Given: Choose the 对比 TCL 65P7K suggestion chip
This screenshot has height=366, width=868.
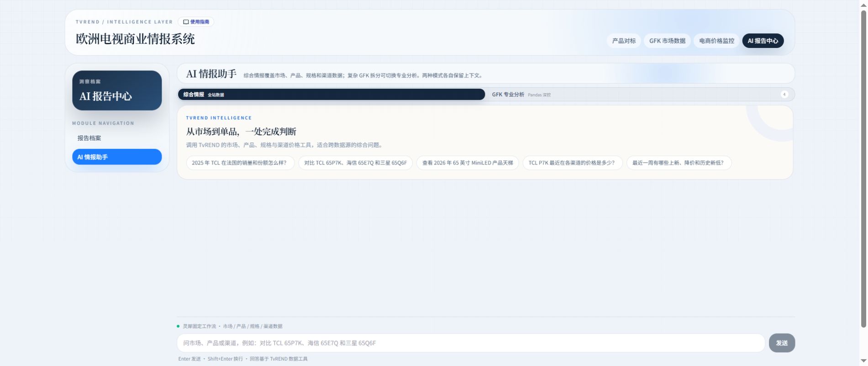Looking at the screenshot, I should [x=355, y=163].
